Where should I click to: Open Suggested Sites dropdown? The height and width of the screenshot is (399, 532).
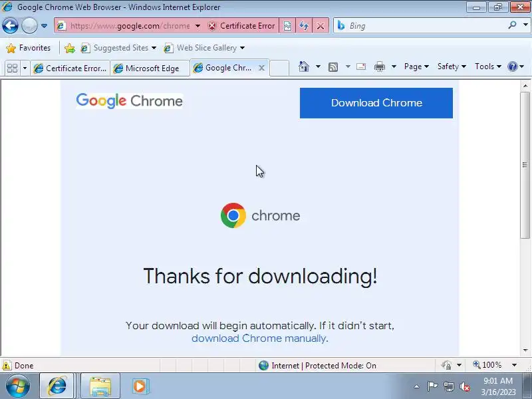click(x=119, y=48)
